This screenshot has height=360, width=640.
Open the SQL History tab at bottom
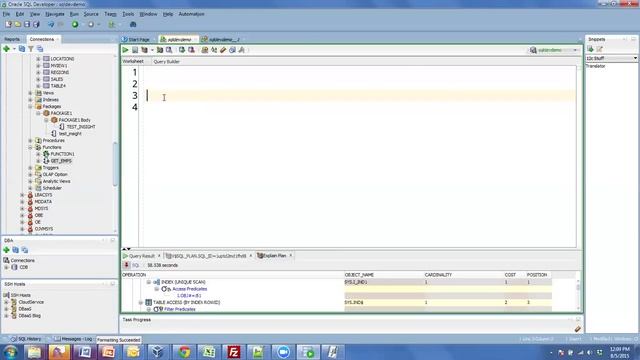pos(26,339)
